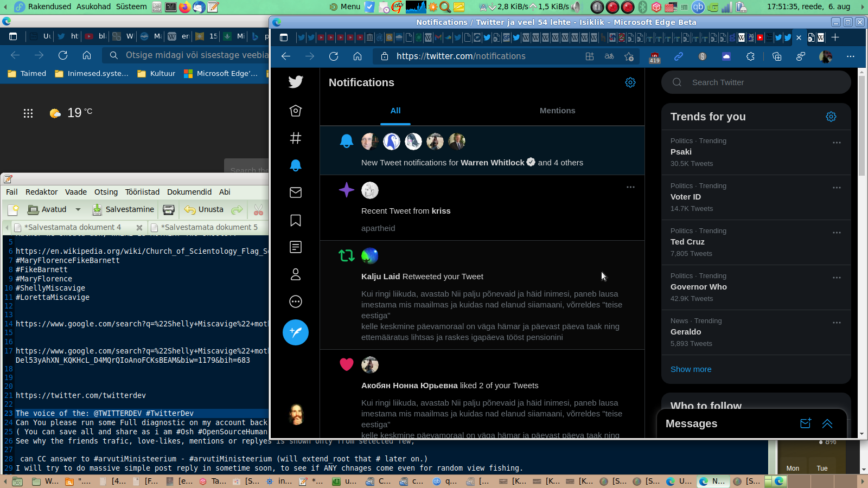Click the Avatud open button
Screen dimensions: 868x488
(47, 209)
